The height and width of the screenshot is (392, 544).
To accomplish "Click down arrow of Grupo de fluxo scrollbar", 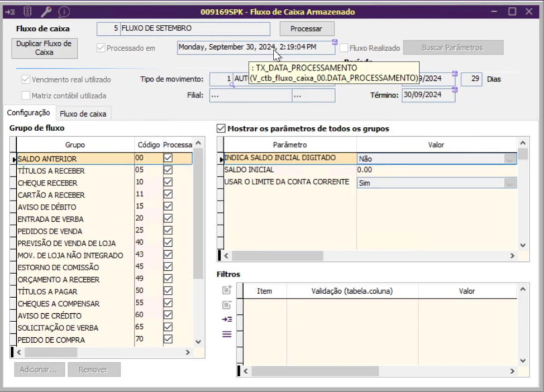I will point(198,341).
